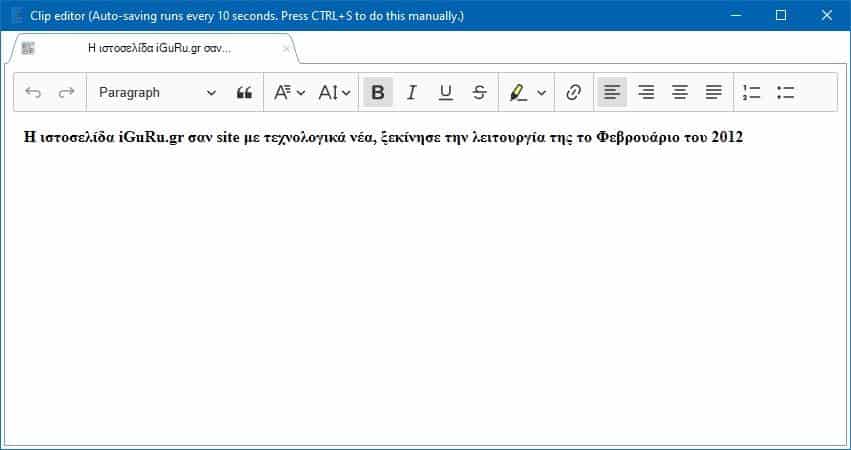Viewport: 851px width, 450px height.
Task: Insert a numbered list
Action: click(x=752, y=92)
